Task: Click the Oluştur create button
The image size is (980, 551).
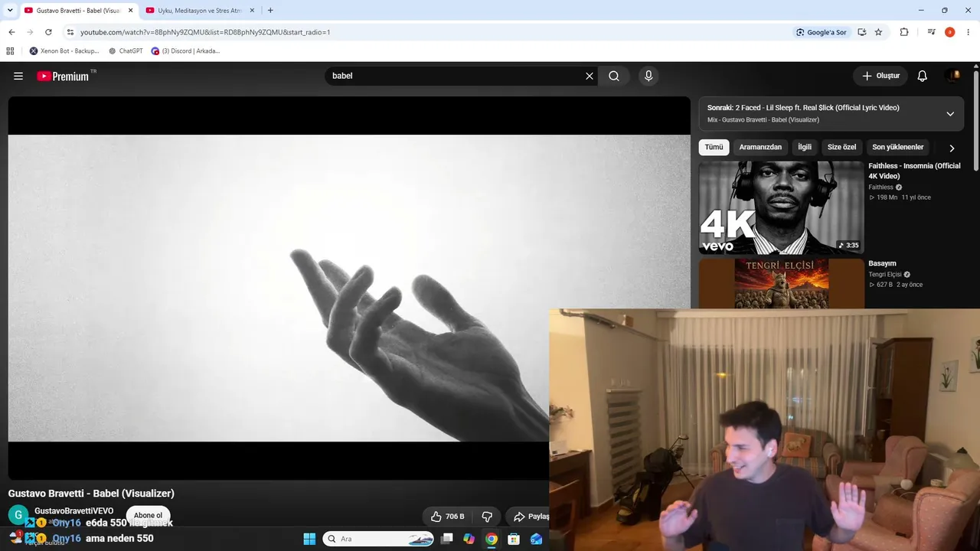Action: (x=880, y=76)
